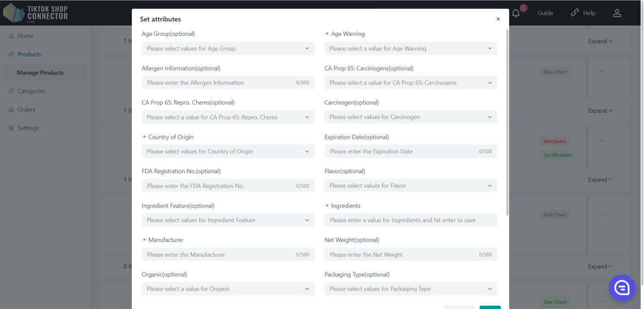Open the user account profile icon
644x309 pixels.
(x=617, y=13)
